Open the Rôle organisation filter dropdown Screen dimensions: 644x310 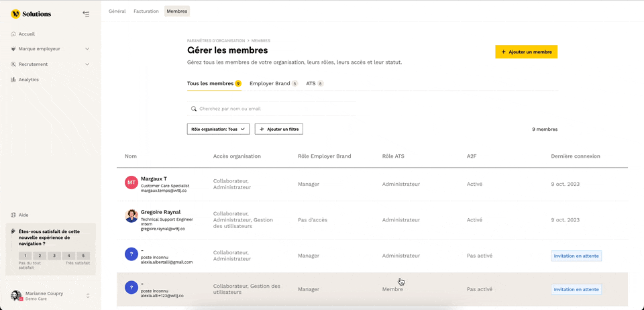tap(218, 129)
